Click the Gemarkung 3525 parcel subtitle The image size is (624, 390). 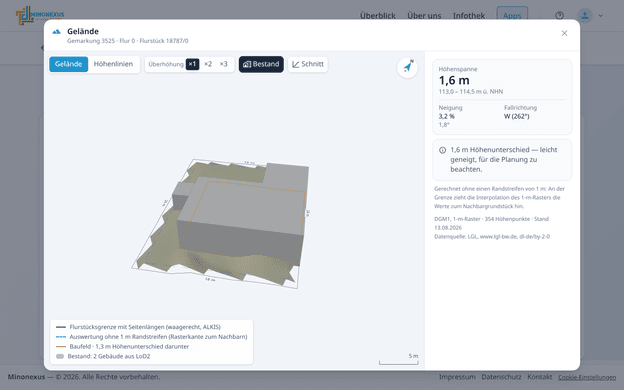pos(128,41)
